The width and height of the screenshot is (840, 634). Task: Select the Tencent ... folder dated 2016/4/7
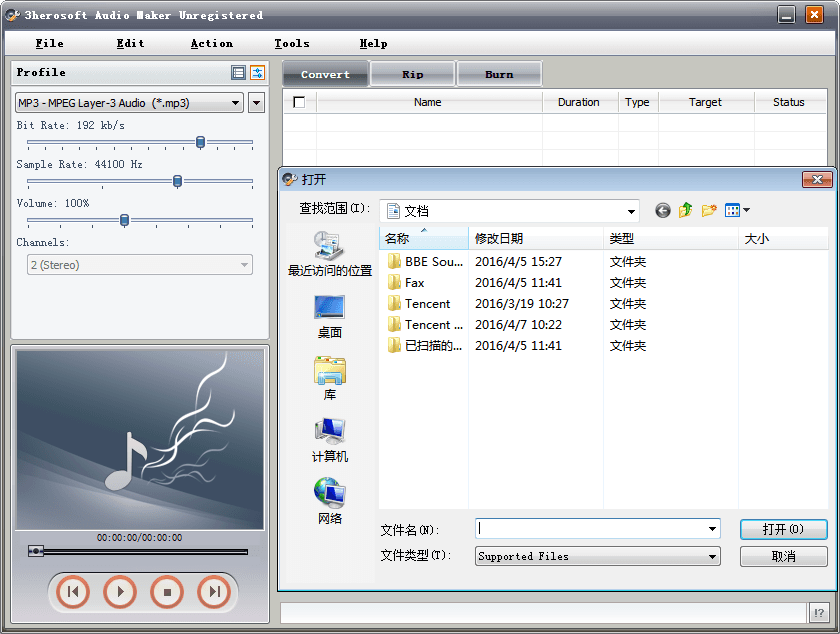[x=425, y=324]
